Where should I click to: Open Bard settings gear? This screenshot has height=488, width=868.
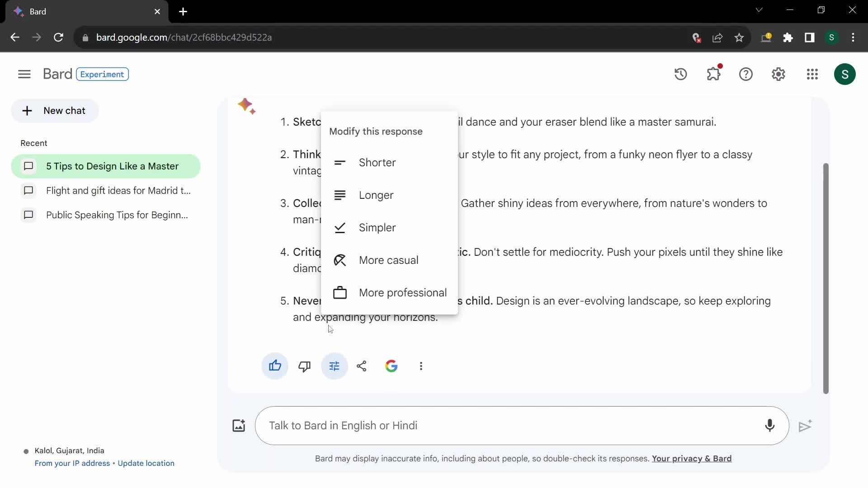pos(778,74)
